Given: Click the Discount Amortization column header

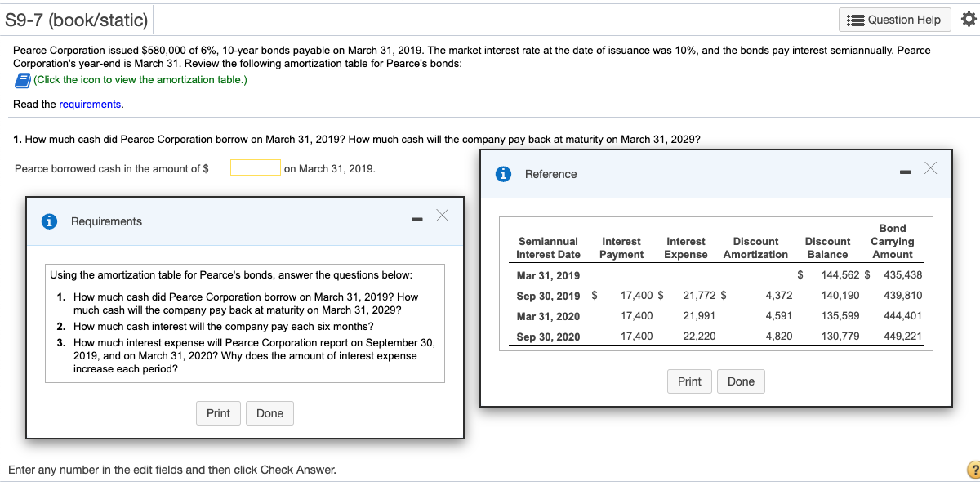Looking at the screenshot, I should (755, 247).
